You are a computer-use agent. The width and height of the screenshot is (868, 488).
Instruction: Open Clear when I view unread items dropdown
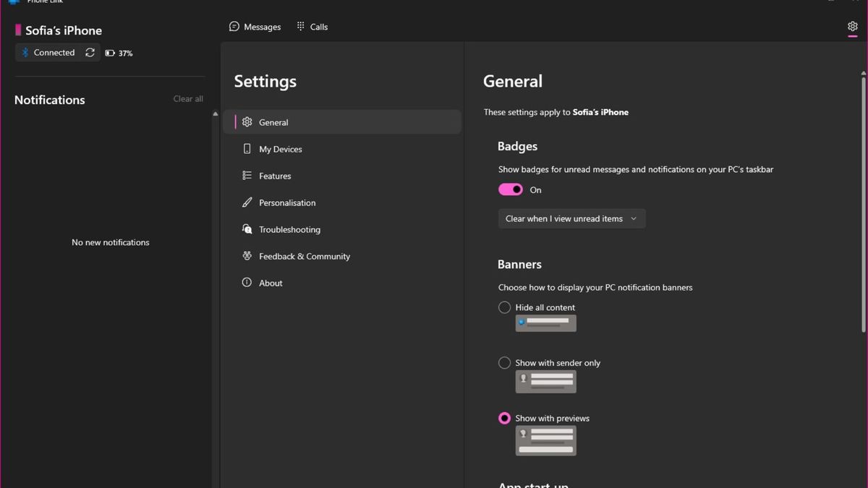coord(571,218)
